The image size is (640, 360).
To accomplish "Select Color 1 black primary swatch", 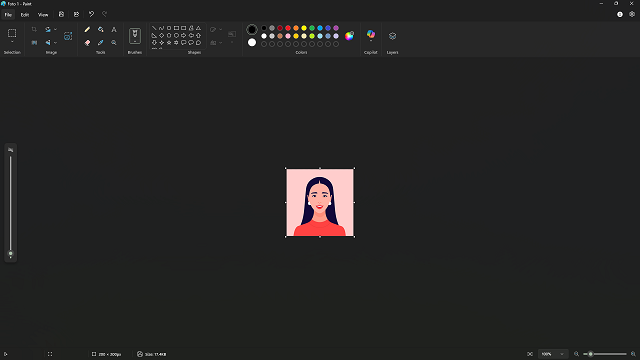I will (252, 29).
